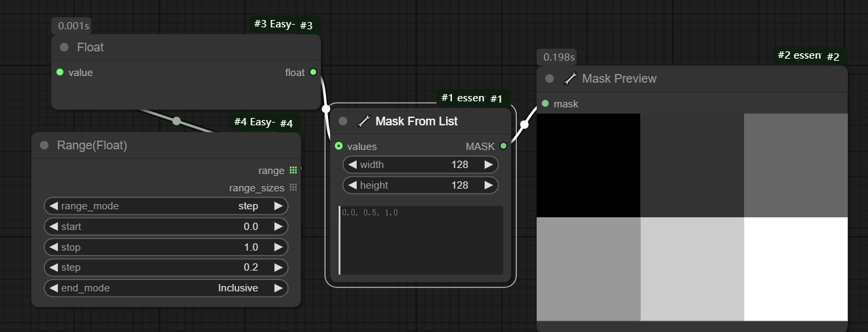
Task: Click the values input connector
Action: coord(339,146)
